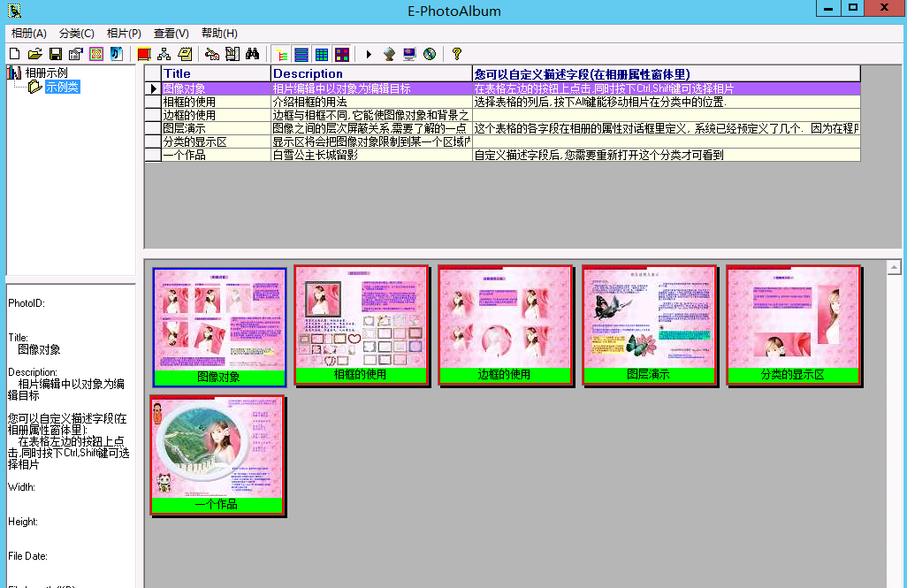
Task: Toggle the category tree panel button
Action: [282, 55]
